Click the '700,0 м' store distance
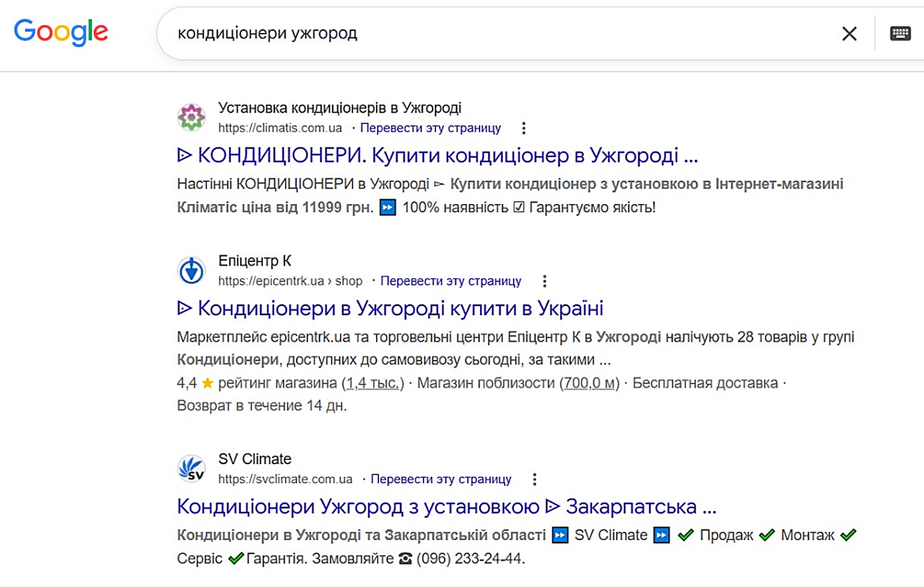This screenshot has width=924, height=587. (x=590, y=383)
